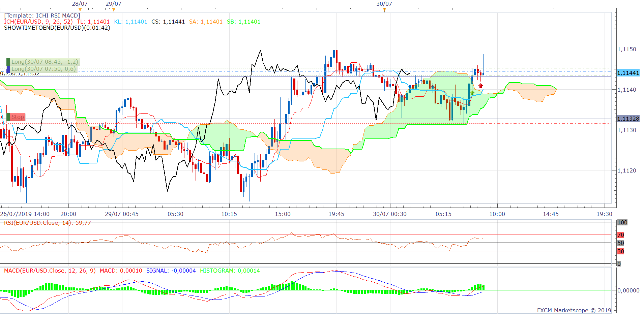Click the RSI 50 level tag
This screenshot has height=314, width=644.
click(621, 243)
